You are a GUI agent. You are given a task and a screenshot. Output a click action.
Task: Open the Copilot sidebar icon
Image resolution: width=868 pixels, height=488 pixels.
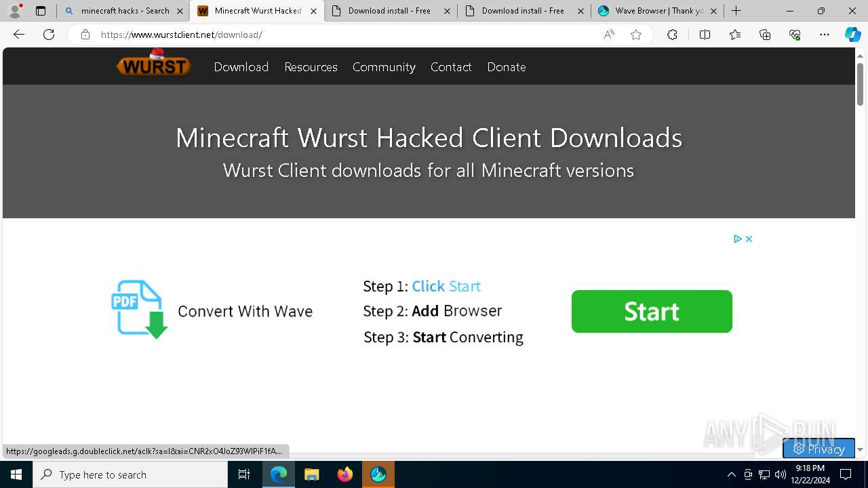[852, 35]
